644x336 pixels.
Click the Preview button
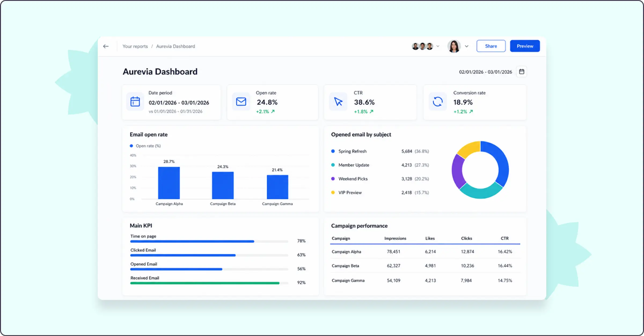525,46
